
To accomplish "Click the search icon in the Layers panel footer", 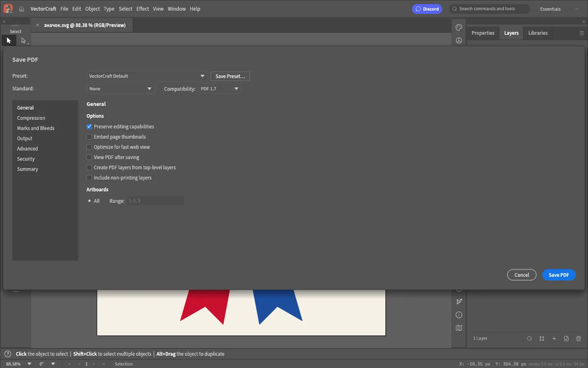I will click(x=530, y=339).
